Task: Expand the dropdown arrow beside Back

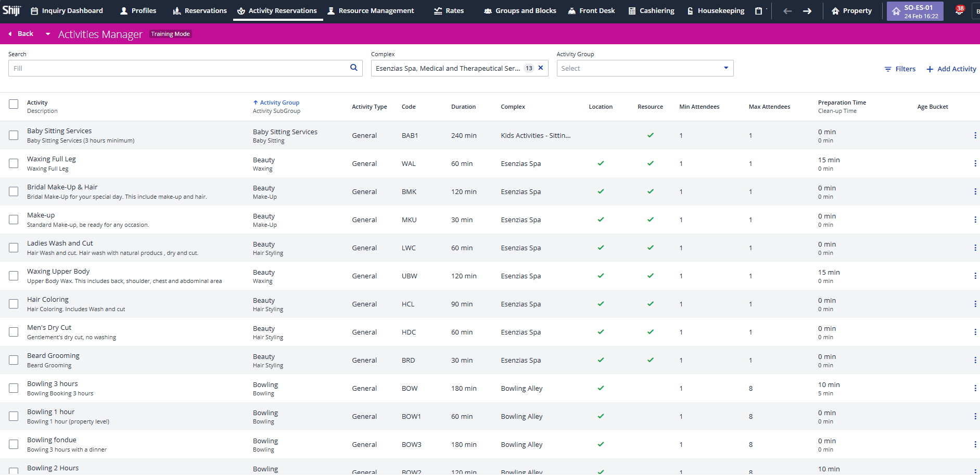Action: pyautogui.click(x=48, y=34)
